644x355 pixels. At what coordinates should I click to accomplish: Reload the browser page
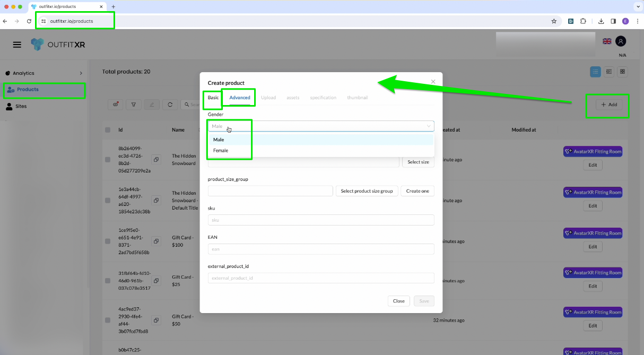pyautogui.click(x=29, y=21)
